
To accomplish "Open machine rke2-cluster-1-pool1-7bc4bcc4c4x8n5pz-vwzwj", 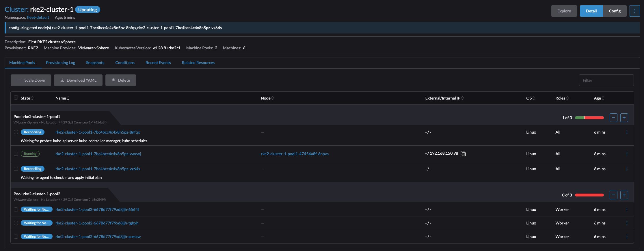I will tap(98, 154).
